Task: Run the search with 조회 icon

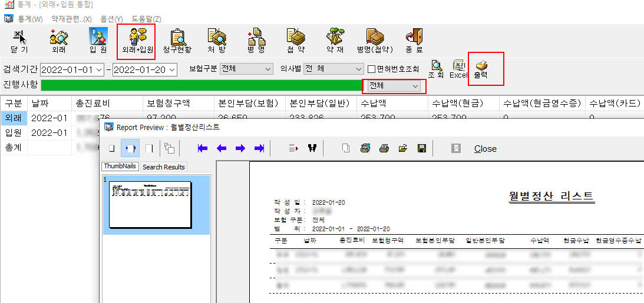Action: [436, 69]
